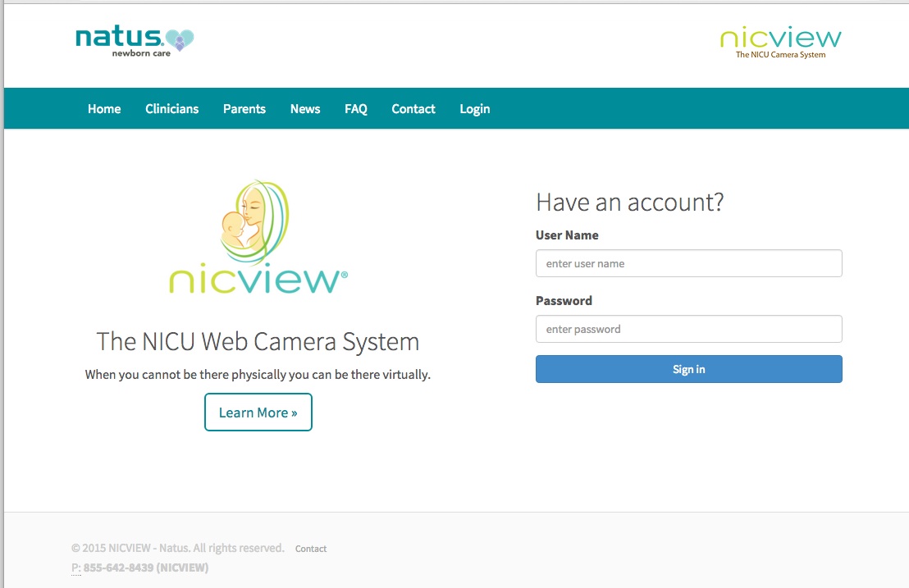Click the '© 2015 NICVIEW - Natus' copyright text

click(177, 548)
